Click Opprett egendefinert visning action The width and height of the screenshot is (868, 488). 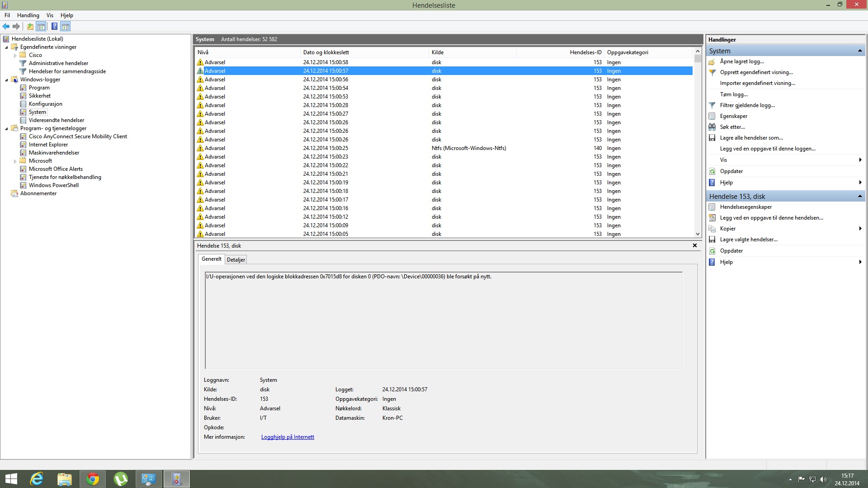click(756, 72)
